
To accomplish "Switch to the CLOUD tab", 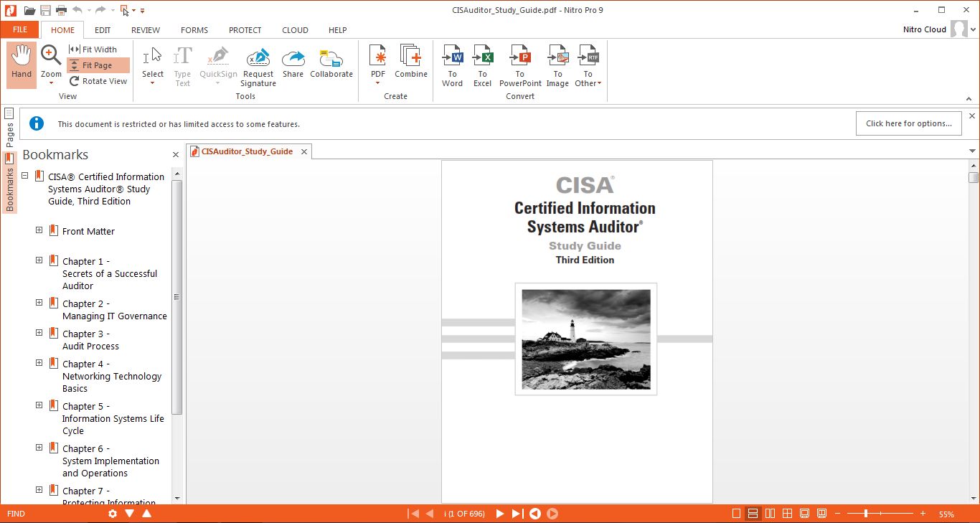I will coord(295,30).
